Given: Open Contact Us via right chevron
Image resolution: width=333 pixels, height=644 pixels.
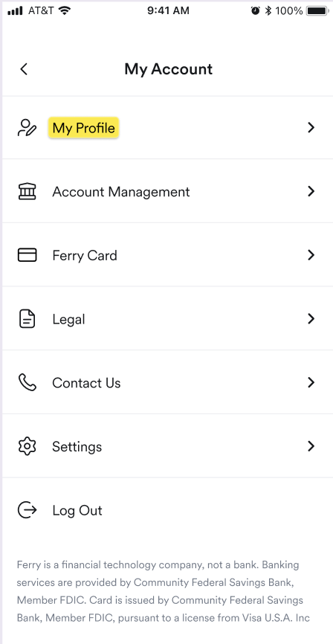Looking at the screenshot, I should click(x=311, y=382).
